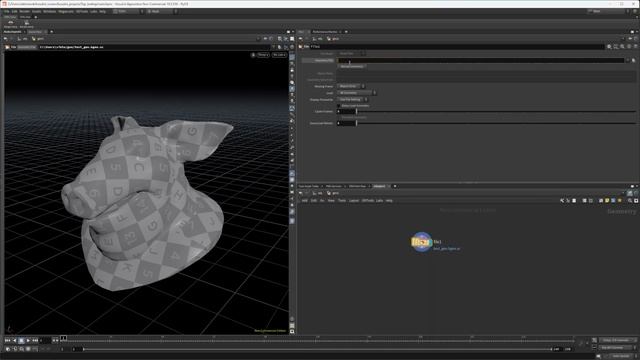Click the file1 node name label

point(437,242)
